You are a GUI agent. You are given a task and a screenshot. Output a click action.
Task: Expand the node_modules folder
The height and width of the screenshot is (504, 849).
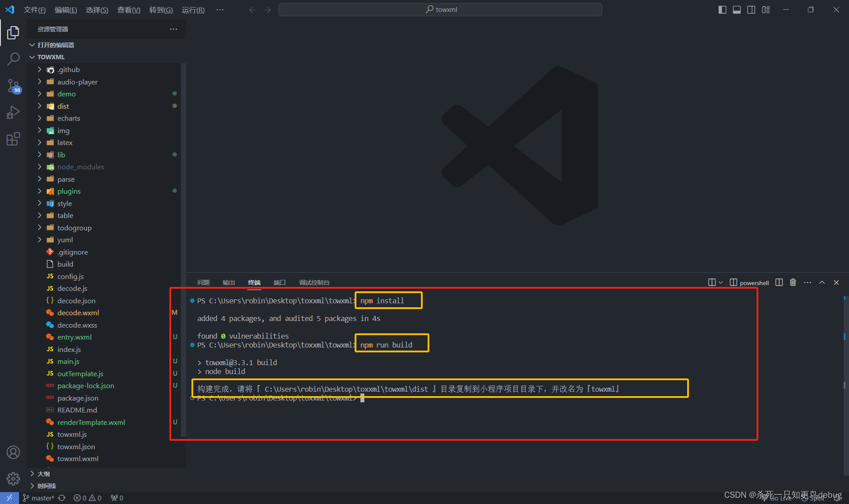pyautogui.click(x=80, y=167)
